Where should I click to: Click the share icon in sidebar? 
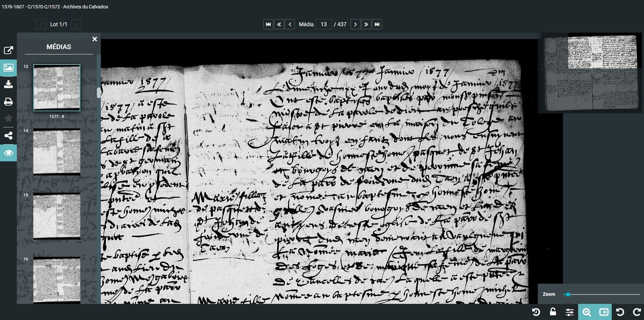coord(8,136)
